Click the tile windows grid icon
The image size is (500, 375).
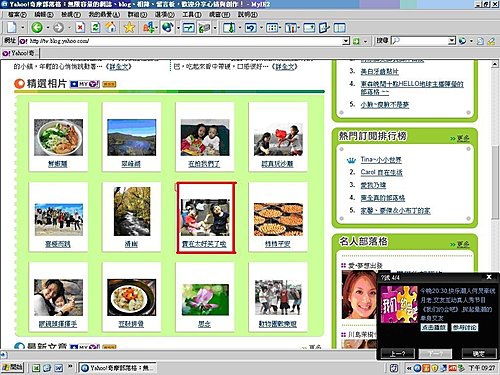(x=272, y=27)
